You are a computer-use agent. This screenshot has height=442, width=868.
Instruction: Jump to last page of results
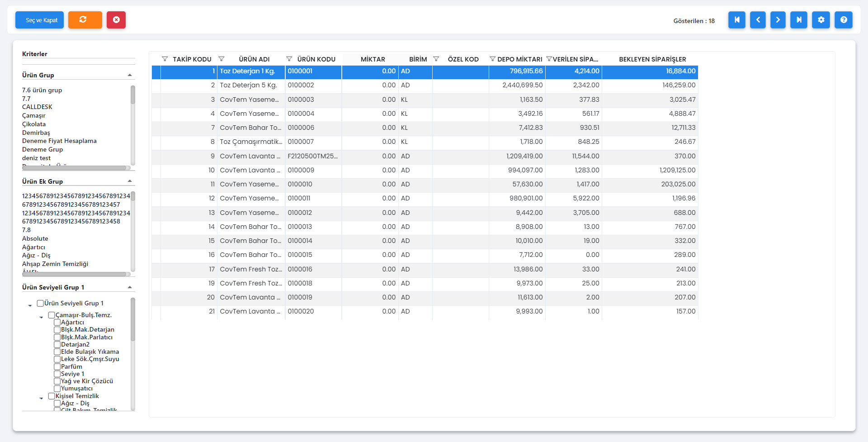point(798,20)
